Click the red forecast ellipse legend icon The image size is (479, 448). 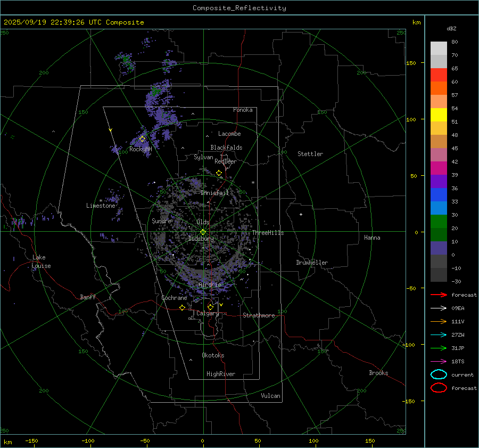pos(439,388)
